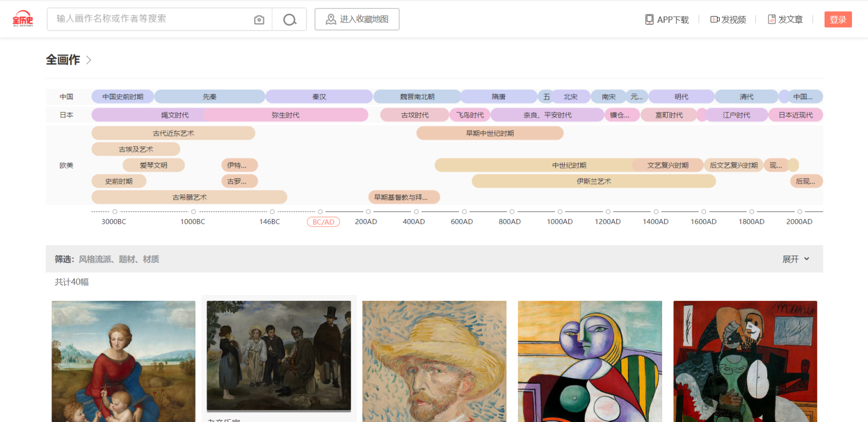Click the camera image-search icon
The width and height of the screenshot is (868, 422).
point(259,20)
